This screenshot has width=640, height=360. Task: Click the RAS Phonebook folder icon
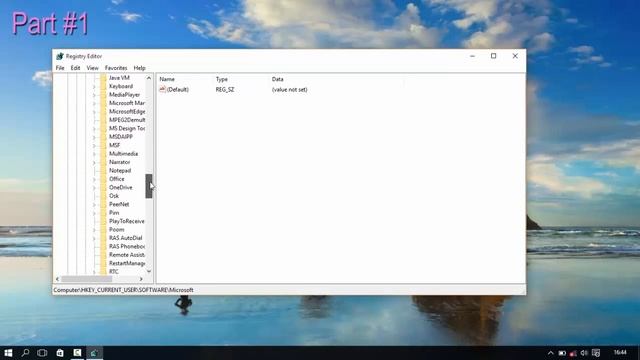coord(103,247)
